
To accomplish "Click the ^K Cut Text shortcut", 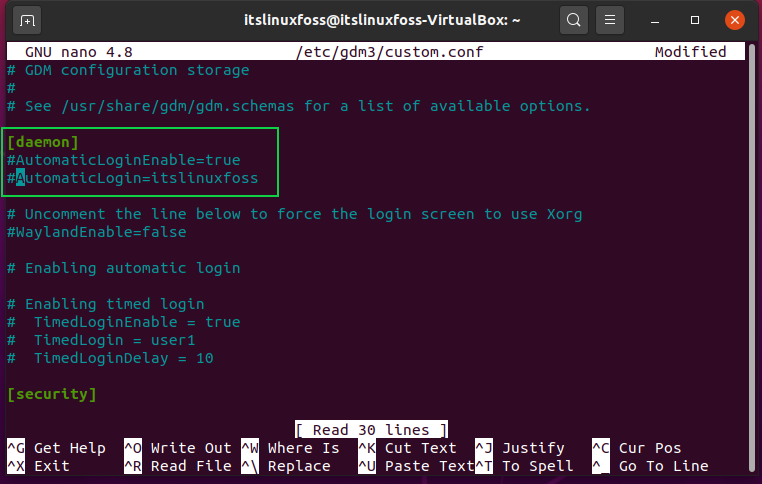I will (x=407, y=448).
